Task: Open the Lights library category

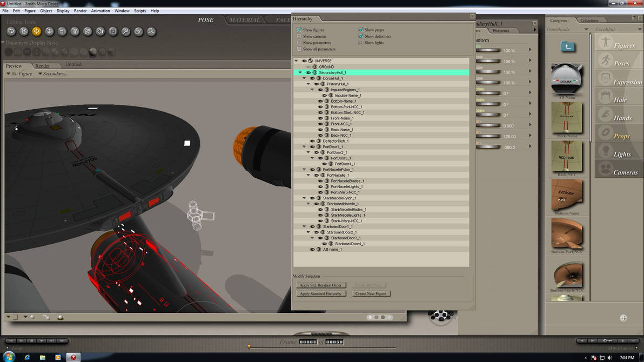Action: 619,151
